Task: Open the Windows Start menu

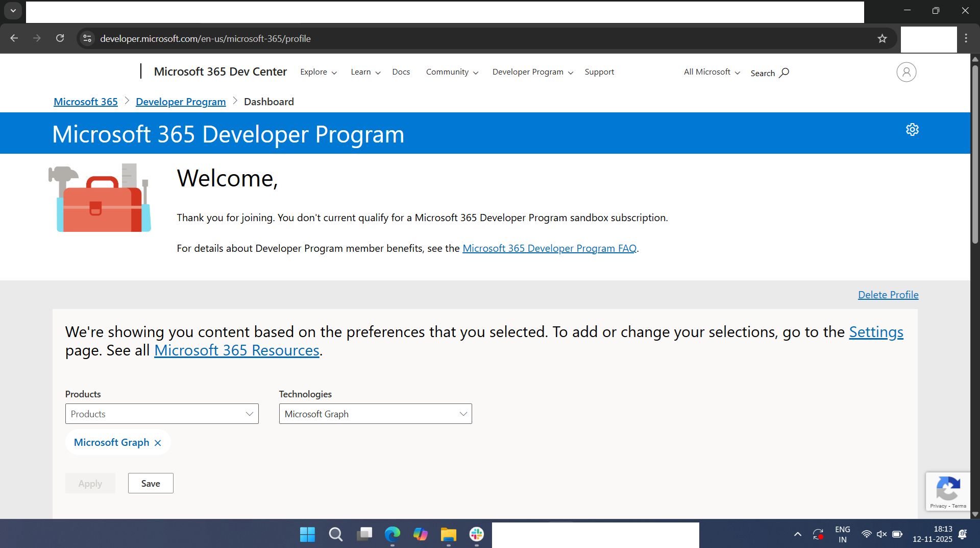Action: coord(307,534)
